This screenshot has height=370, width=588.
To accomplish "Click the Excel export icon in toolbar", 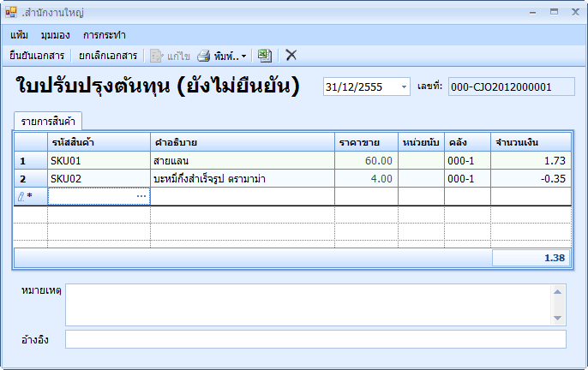I will [x=265, y=56].
